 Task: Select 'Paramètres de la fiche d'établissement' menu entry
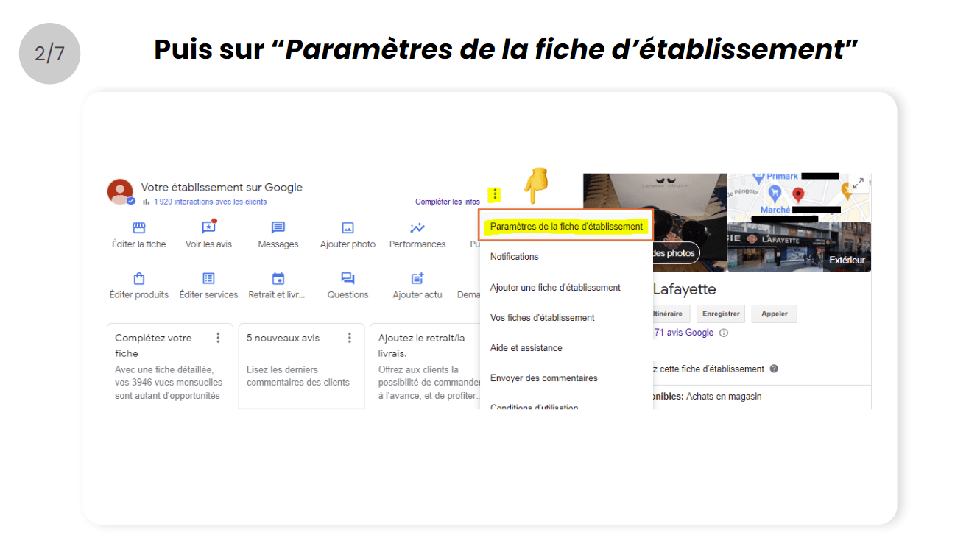[x=566, y=227]
